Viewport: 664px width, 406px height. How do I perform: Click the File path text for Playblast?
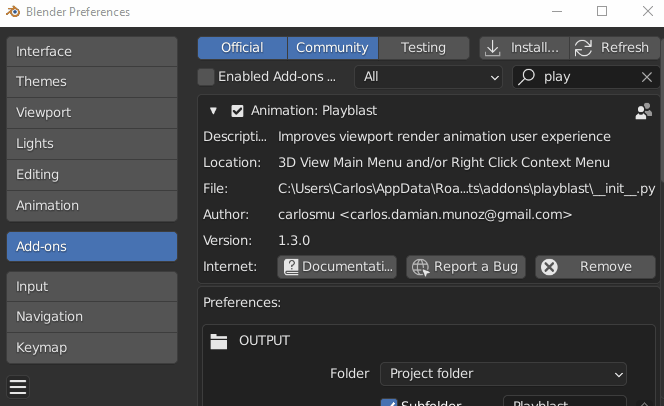coord(466,189)
